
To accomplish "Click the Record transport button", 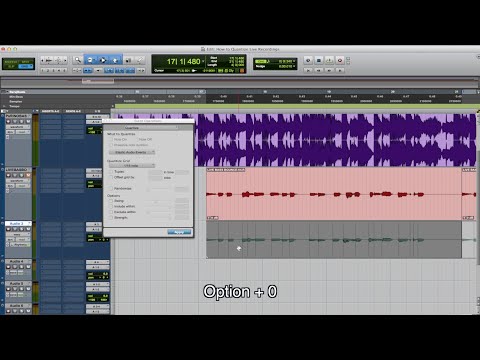I will [x=340, y=60].
